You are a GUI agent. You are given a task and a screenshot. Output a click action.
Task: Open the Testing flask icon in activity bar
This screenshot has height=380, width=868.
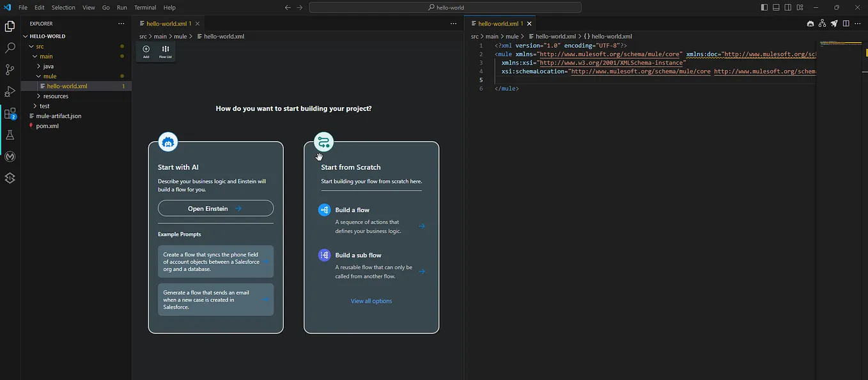10,135
